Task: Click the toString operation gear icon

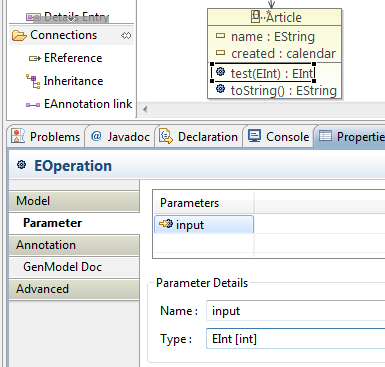Action: tap(220, 89)
